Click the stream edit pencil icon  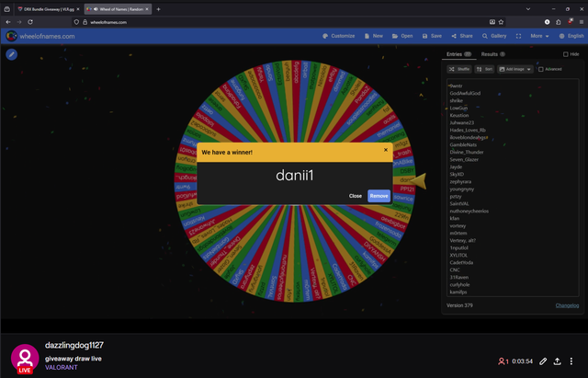pos(543,361)
